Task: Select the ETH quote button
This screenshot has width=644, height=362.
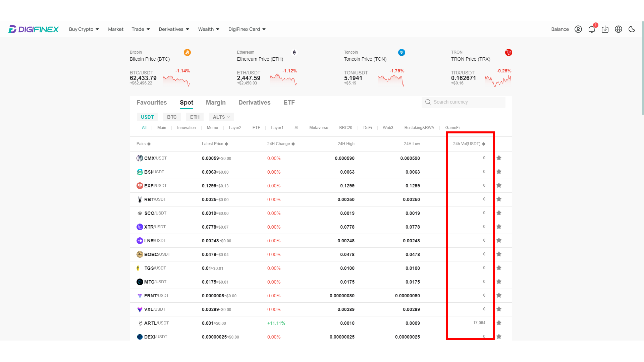Action: tap(195, 117)
